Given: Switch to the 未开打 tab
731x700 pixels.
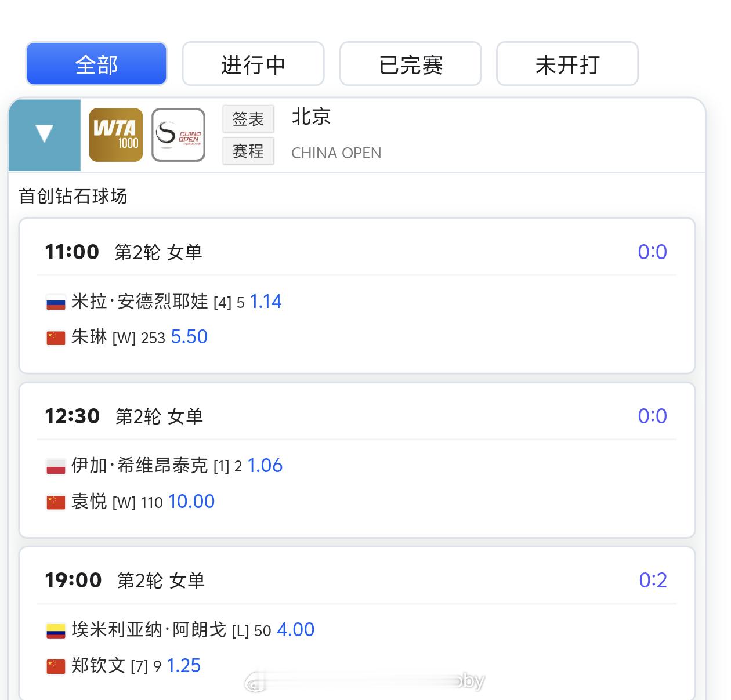Looking at the screenshot, I should (x=567, y=64).
